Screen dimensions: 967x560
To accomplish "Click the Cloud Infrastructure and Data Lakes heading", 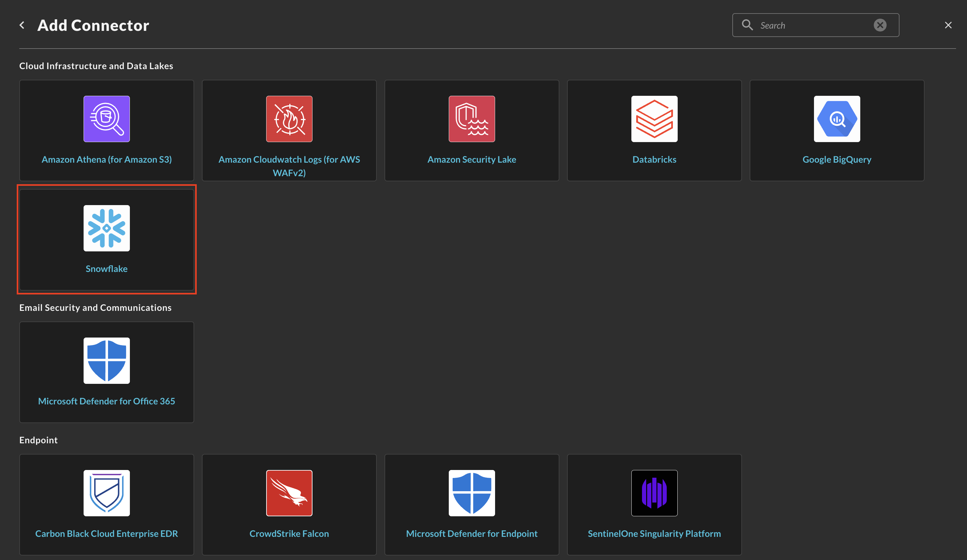I will tap(96, 66).
